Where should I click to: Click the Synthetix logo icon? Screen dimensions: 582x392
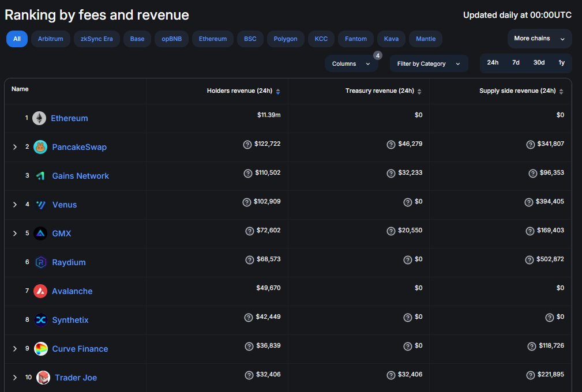click(x=40, y=320)
